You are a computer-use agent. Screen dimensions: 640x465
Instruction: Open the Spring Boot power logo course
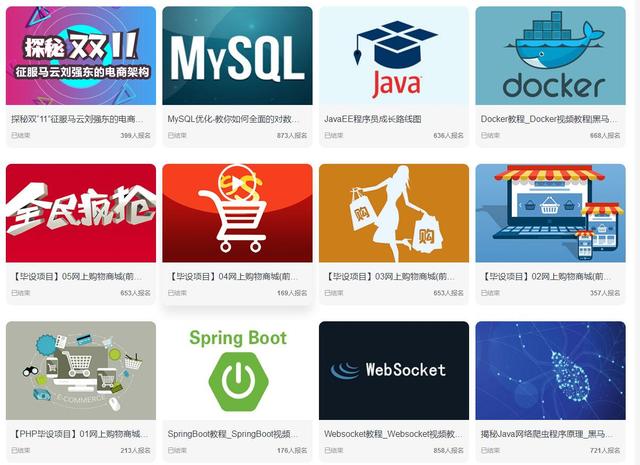point(237,370)
